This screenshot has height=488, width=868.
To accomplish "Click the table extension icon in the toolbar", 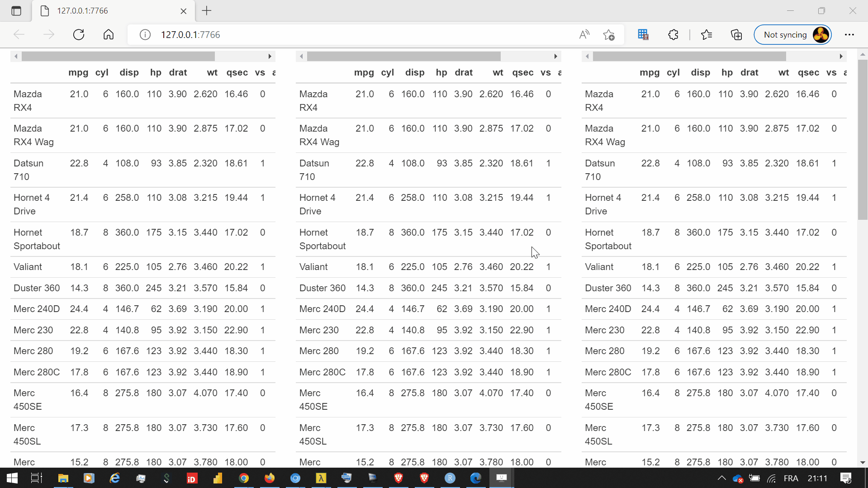I will [x=643, y=35].
